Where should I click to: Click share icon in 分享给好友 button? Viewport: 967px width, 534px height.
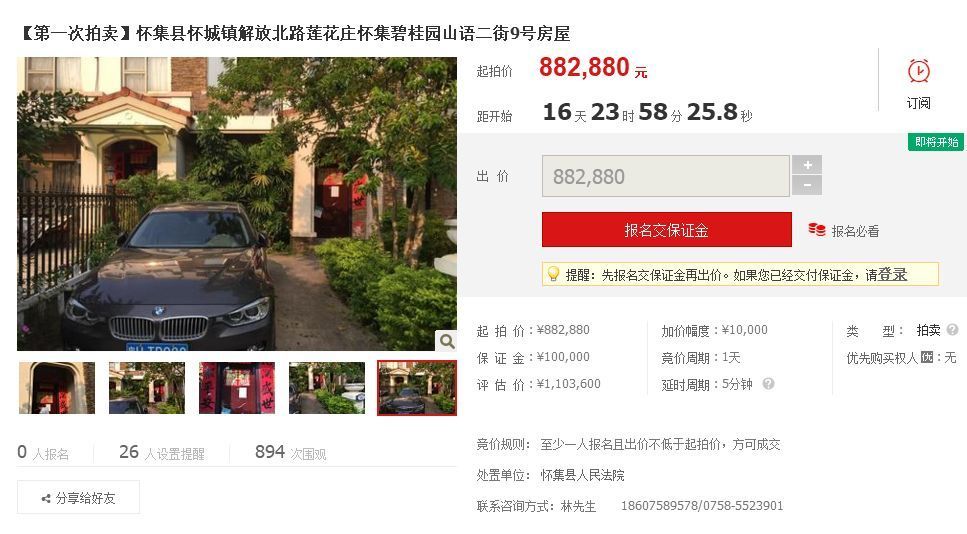(46, 499)
